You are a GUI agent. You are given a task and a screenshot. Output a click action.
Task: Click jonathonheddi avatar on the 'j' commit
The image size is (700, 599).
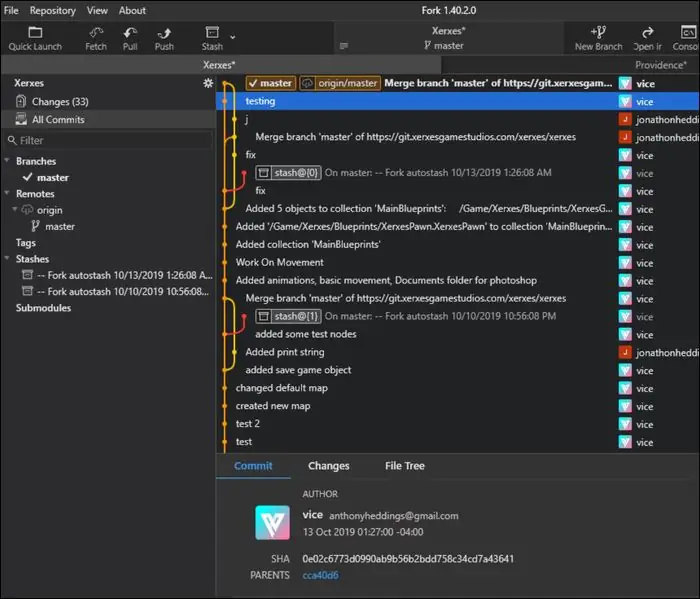[x=625, y=119]
